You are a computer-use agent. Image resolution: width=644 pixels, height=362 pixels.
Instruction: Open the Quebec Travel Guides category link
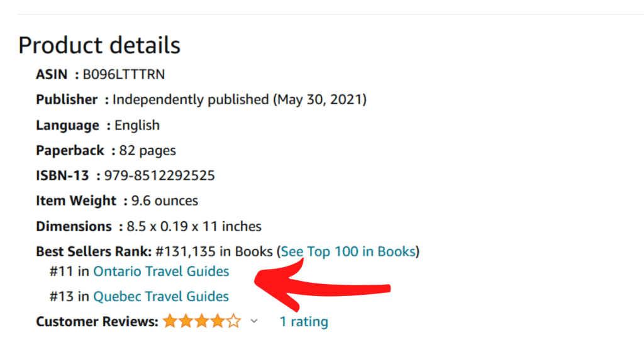click(x=161, y=296)
